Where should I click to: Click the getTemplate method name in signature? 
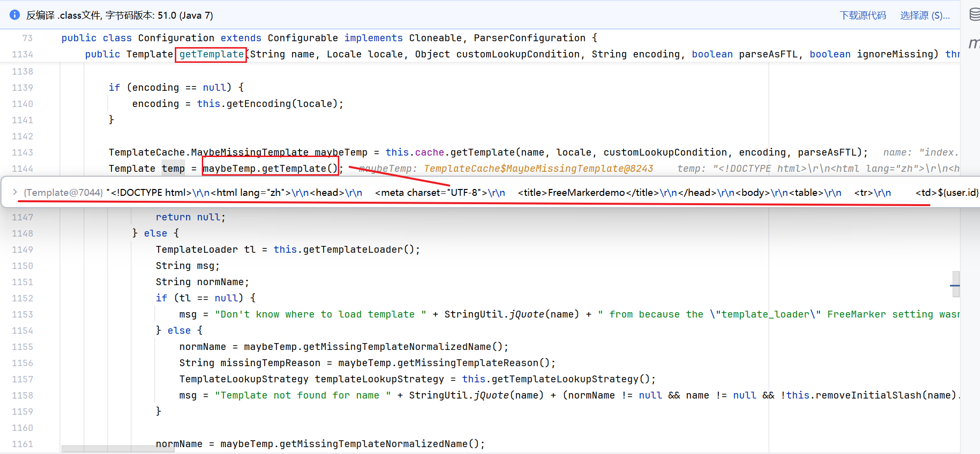pyautogui.click(x=212, y=54)
